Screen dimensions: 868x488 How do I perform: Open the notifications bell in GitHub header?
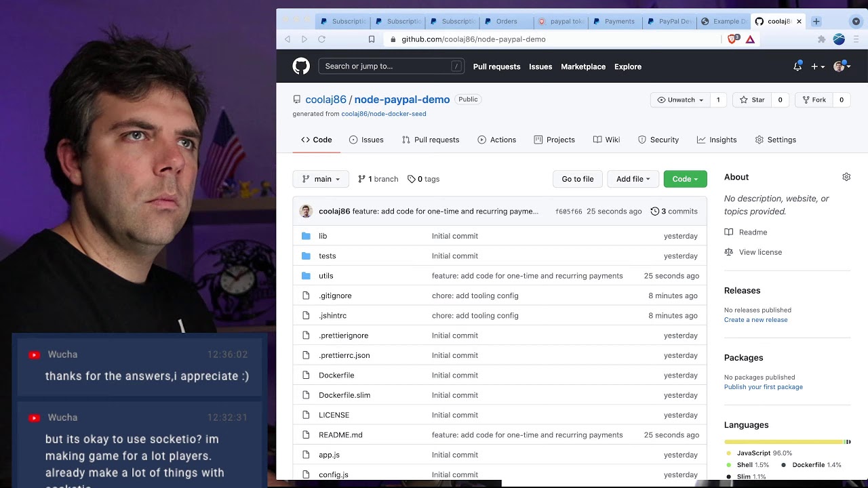[x=797, y=66]
